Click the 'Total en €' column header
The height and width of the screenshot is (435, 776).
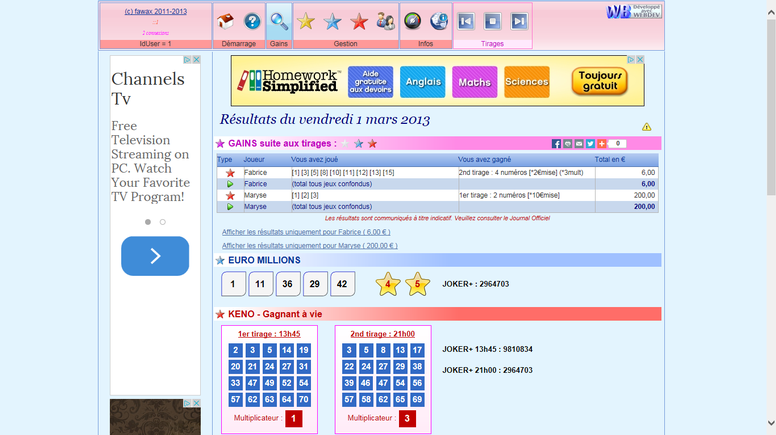tap(610, 160)
